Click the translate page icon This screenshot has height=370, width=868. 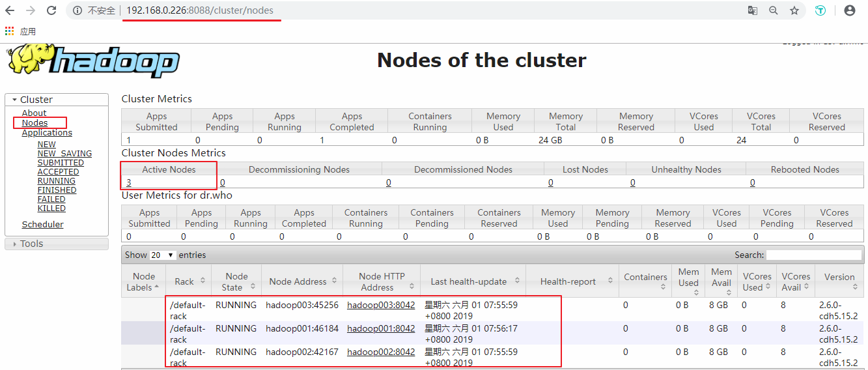752,10
